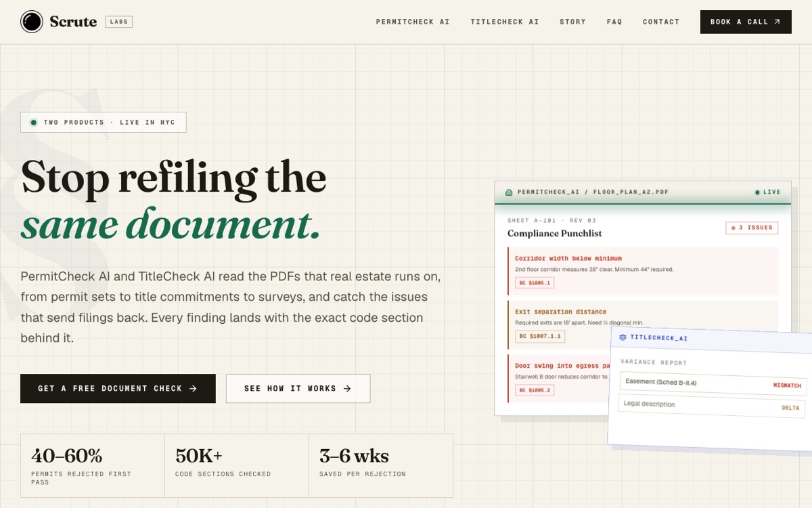Open the TitleCheck AI nav item
Screen dimensions: 812x508
pyautogui.click(x=505, y=22)
